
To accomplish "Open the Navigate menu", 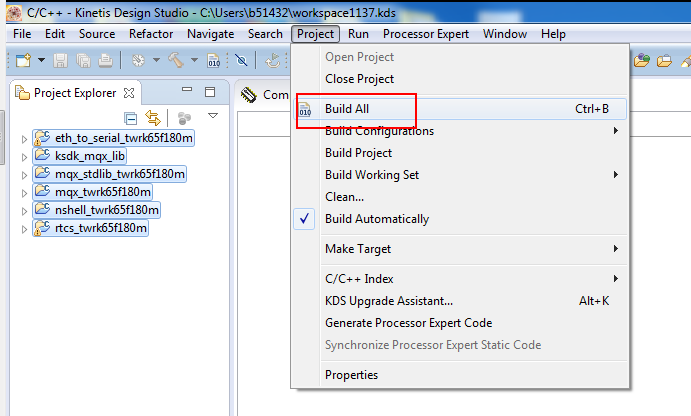I will click(210, 34).
